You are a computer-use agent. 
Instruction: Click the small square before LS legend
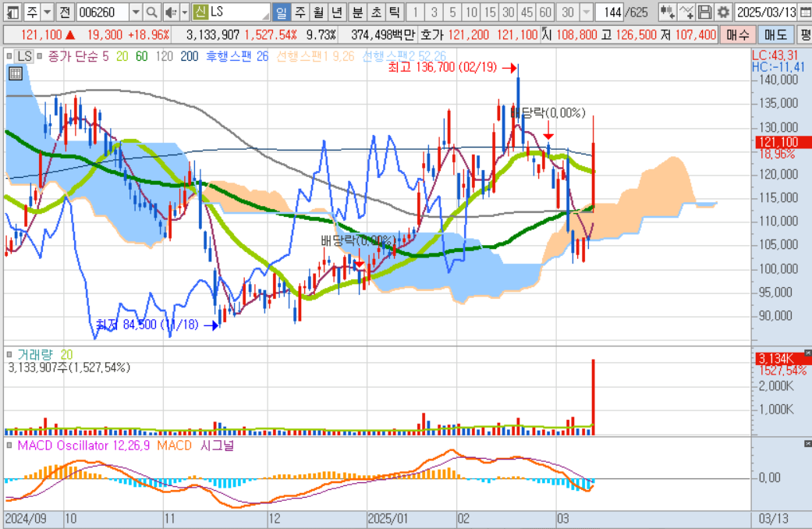coord(9,56)
